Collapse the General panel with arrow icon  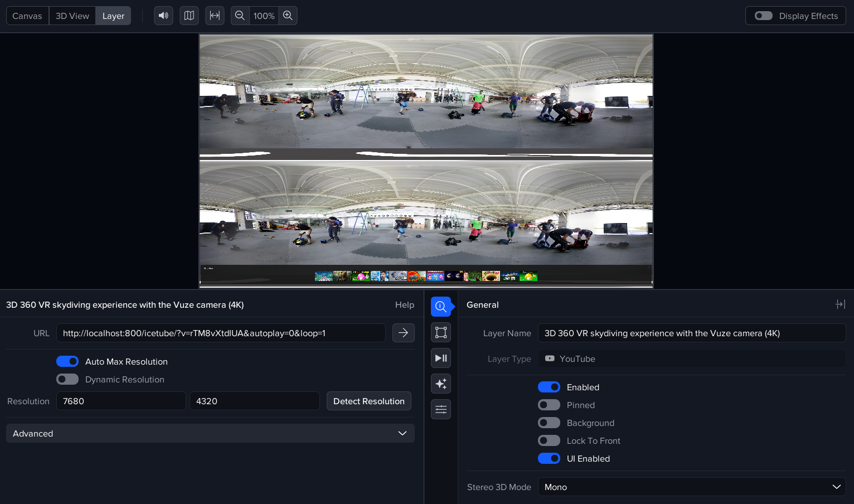coord(840,304)
